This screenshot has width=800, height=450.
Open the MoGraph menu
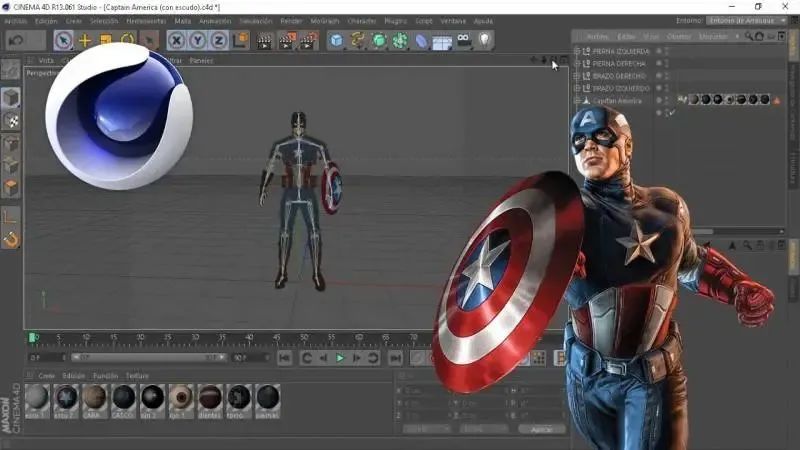pos(324,21)
